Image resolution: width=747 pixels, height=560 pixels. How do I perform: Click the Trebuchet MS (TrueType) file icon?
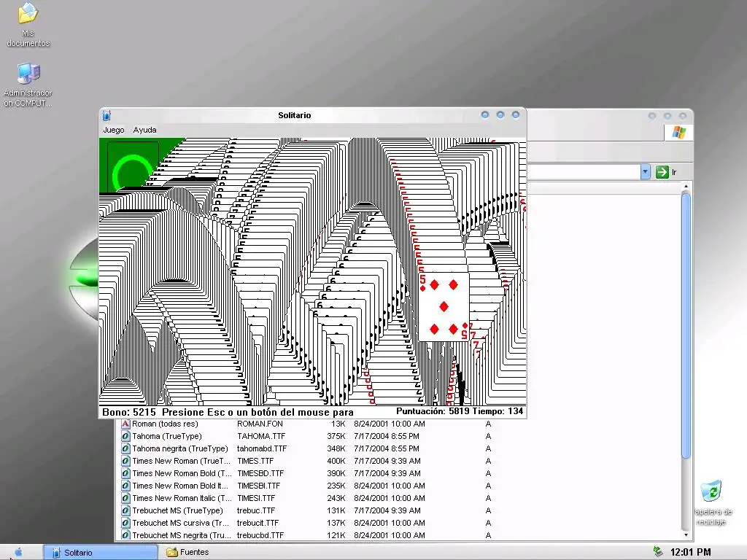pos(125,510)
